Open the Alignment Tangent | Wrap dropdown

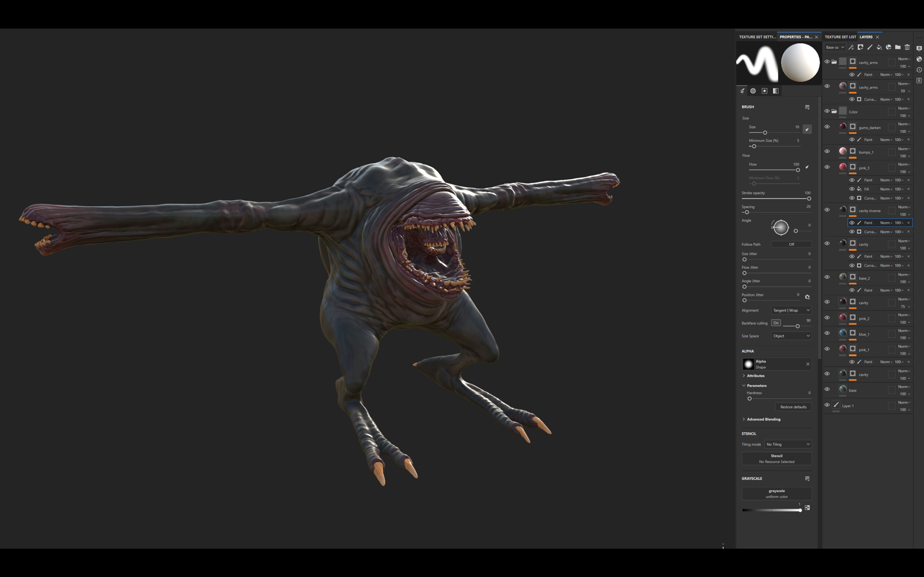click(x=791, y=310)
